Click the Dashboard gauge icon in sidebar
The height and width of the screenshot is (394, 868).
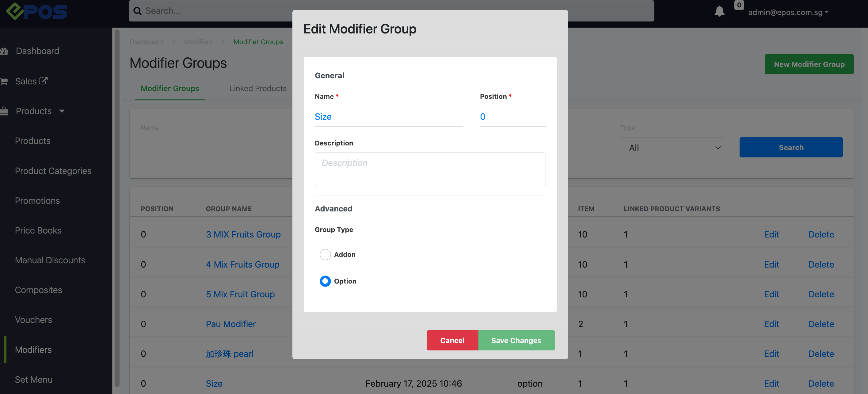point(4,51)
